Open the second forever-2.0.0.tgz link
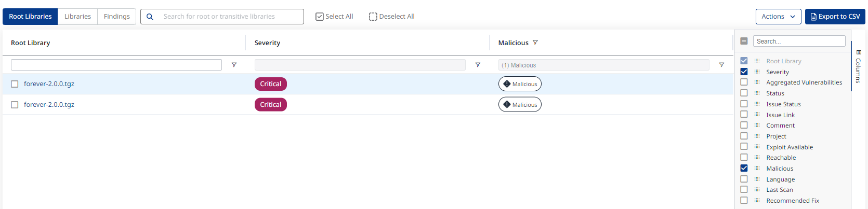 [49, 105]
